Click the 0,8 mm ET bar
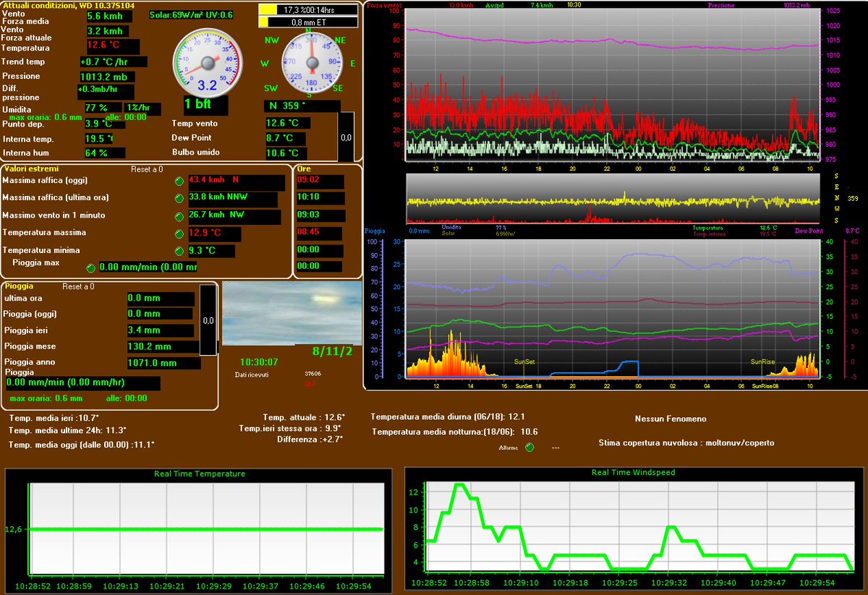Image resolution: width=868 pixels, height=595 pixels. [x=308, y=22]
